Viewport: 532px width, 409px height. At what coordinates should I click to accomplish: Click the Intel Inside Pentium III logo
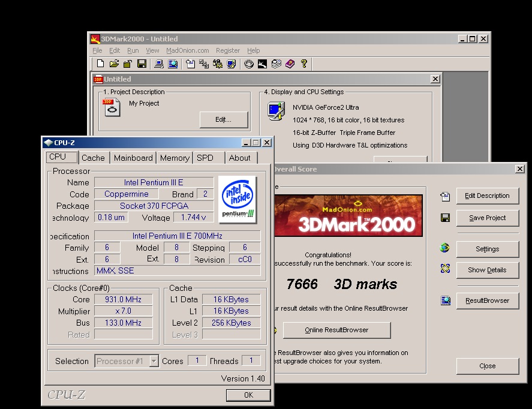[x=238, y=200]
